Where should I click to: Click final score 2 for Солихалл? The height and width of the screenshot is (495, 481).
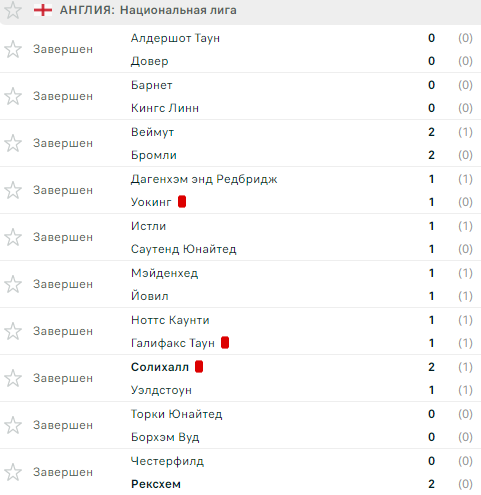(431, 367)
